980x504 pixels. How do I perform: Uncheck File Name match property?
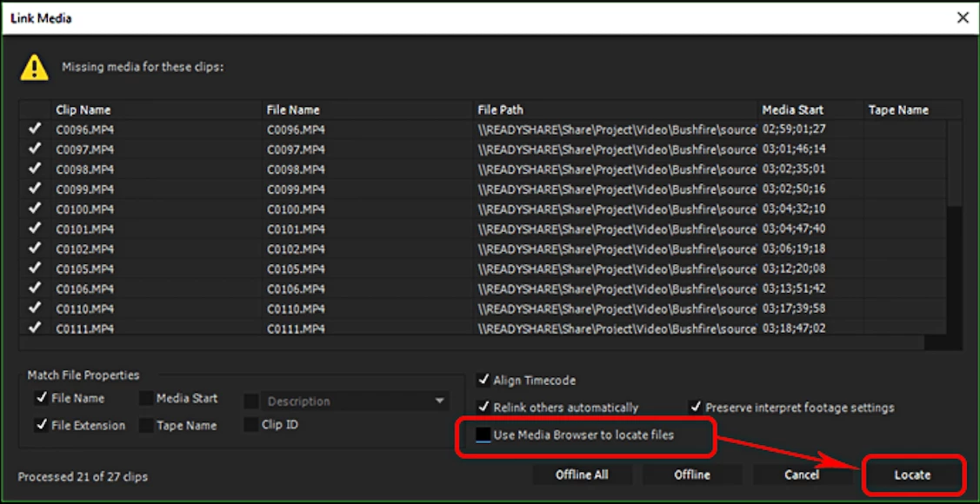tap(42, 398)
